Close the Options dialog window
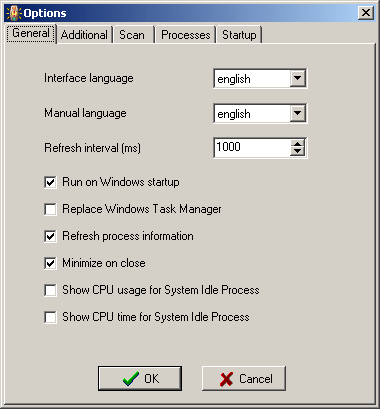 click(x=366, y=13)
